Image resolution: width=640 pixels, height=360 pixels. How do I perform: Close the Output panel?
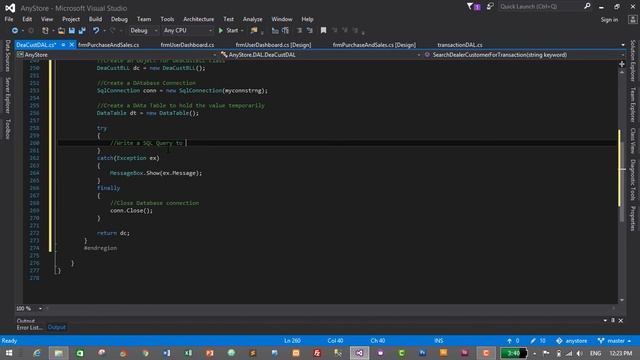[x=621, y=321]
